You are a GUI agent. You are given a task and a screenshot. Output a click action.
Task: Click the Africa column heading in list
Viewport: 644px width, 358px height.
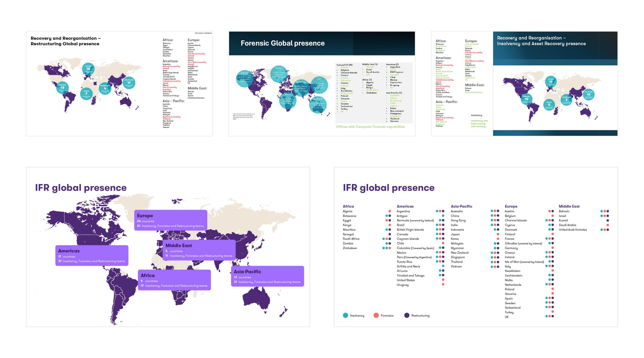click(x=348, y=206)
